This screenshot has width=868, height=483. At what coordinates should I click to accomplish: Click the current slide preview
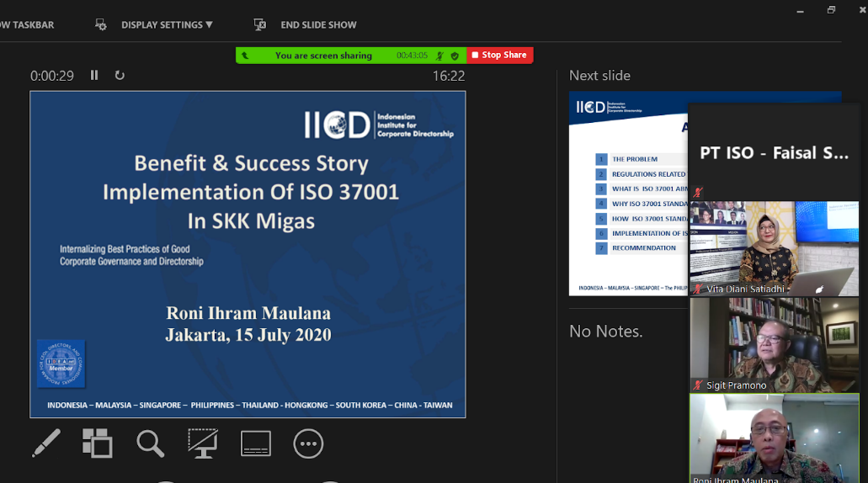[248, 254]
